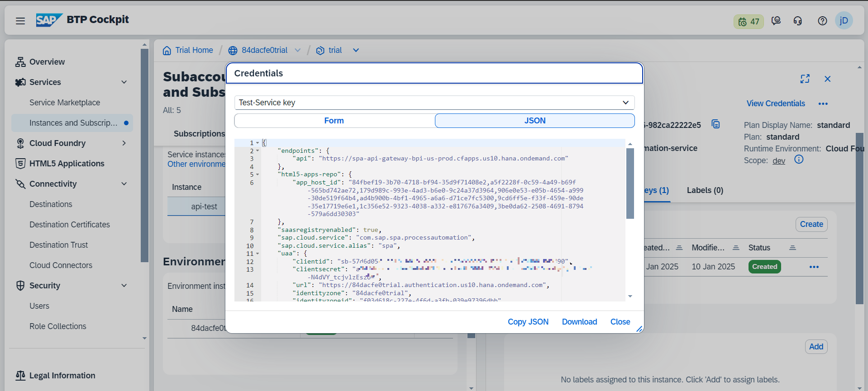Collapse the Security sidebar section
868x391 pixels.
tap(124, 286)
